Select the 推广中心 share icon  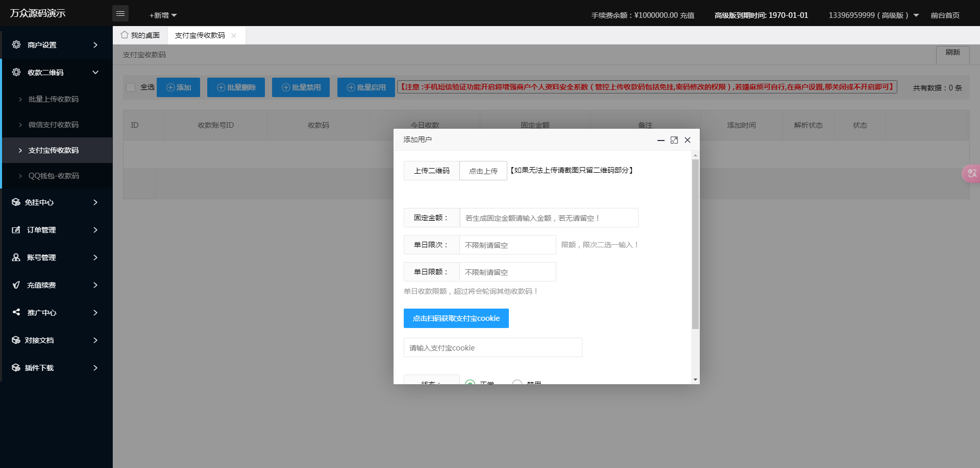[16, 313]
